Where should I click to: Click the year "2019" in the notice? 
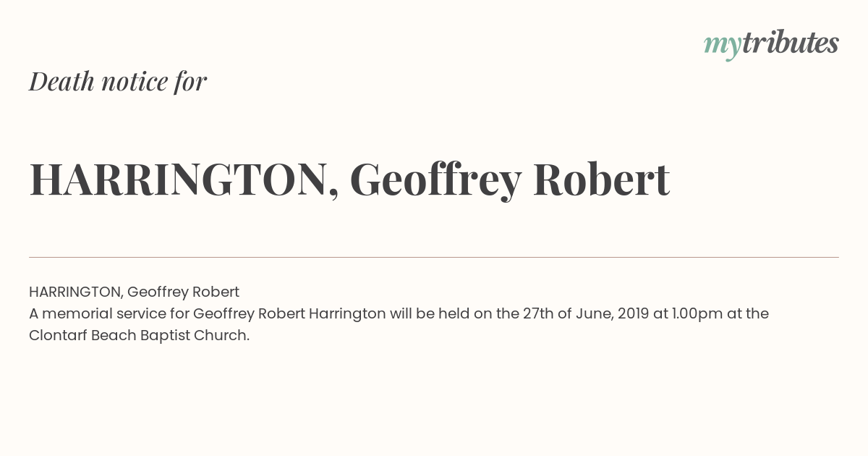(633, 314)
